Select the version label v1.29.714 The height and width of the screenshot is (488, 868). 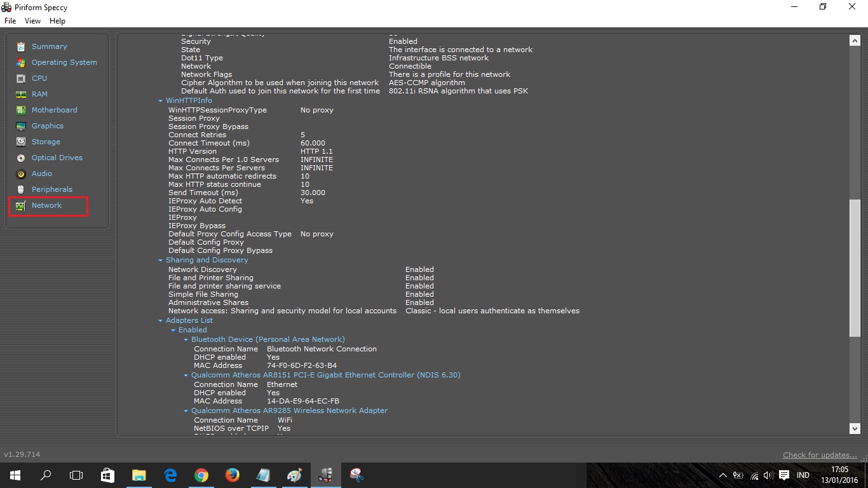(x=22, y=455)
